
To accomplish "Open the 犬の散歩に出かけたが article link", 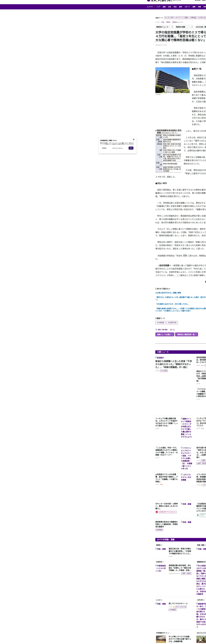I will tap(172, 304).
